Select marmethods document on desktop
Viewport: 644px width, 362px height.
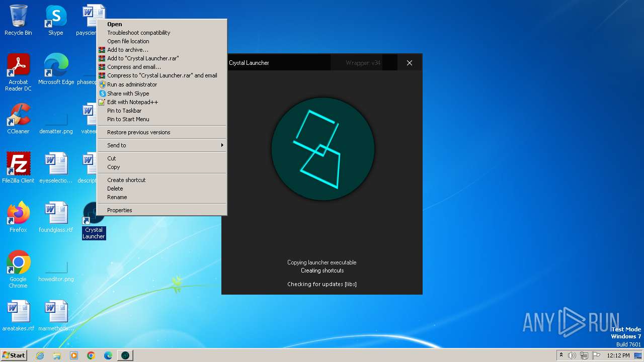[56, 315]
